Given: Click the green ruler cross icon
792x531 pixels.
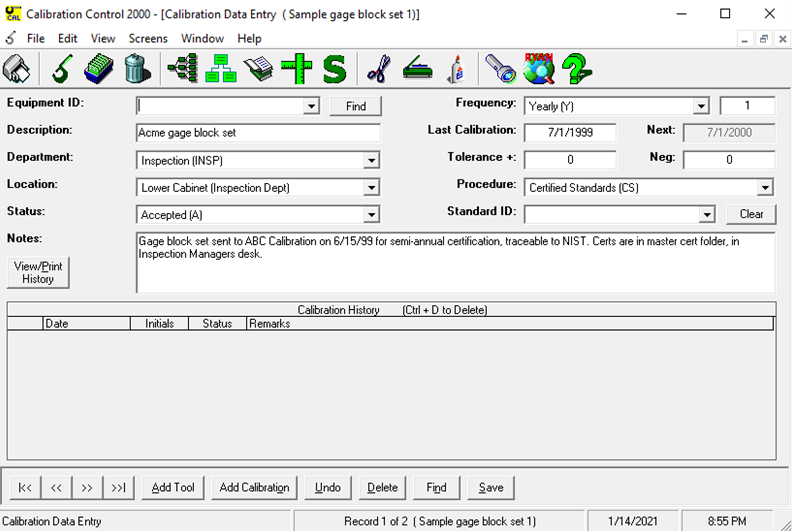Looking at the screenshot, I should click(296, 68).
